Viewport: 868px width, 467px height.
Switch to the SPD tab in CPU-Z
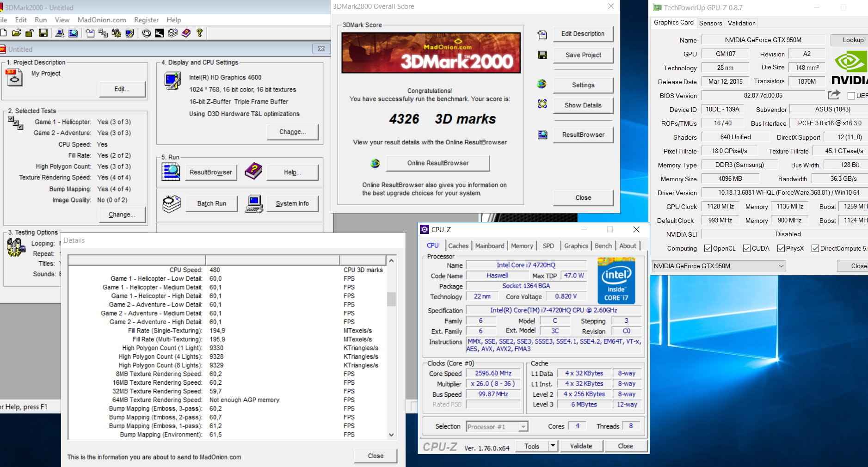click(x=548, y=246)
